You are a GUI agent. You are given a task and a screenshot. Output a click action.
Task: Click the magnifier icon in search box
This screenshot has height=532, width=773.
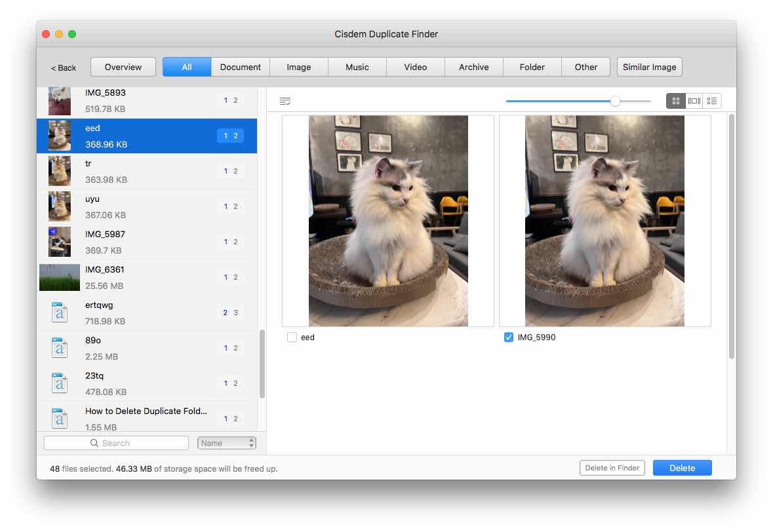tap(94, 444)
